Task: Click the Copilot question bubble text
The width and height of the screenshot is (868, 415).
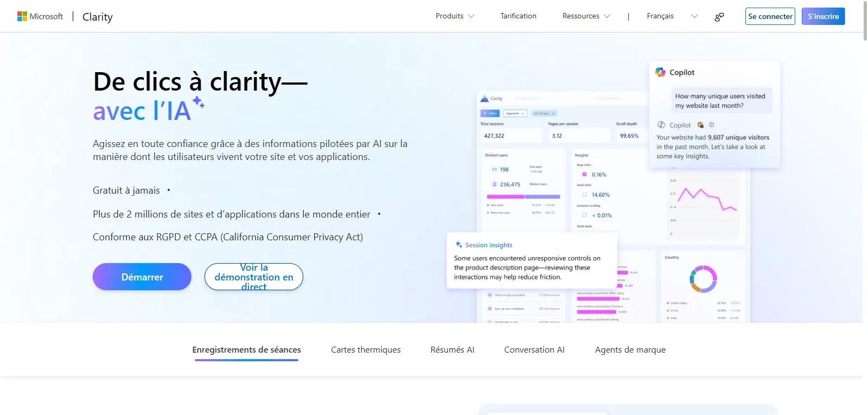Action: (x=720, y=101)
